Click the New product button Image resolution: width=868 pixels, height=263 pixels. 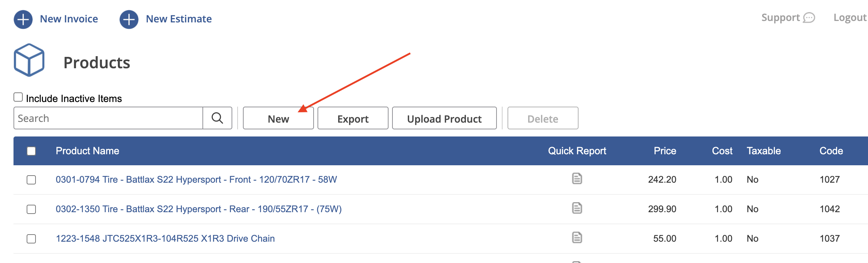278,118
